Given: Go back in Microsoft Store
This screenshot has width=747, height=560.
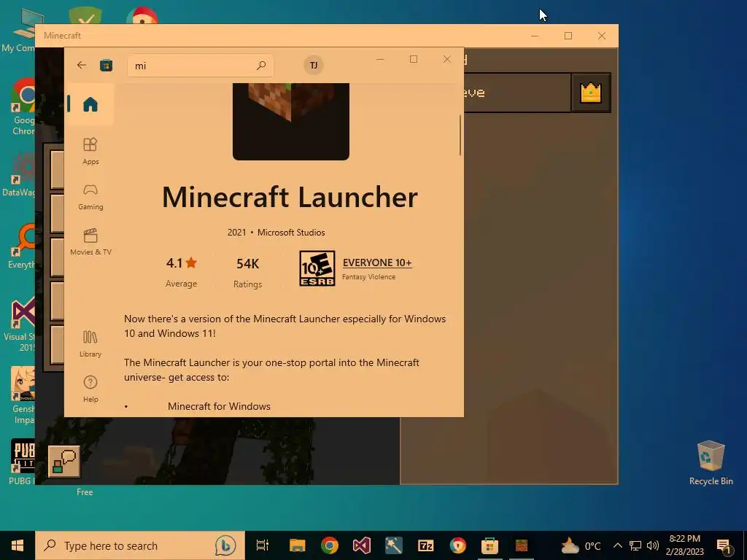Looking at the screenshot, I should (x=82, y=65).
